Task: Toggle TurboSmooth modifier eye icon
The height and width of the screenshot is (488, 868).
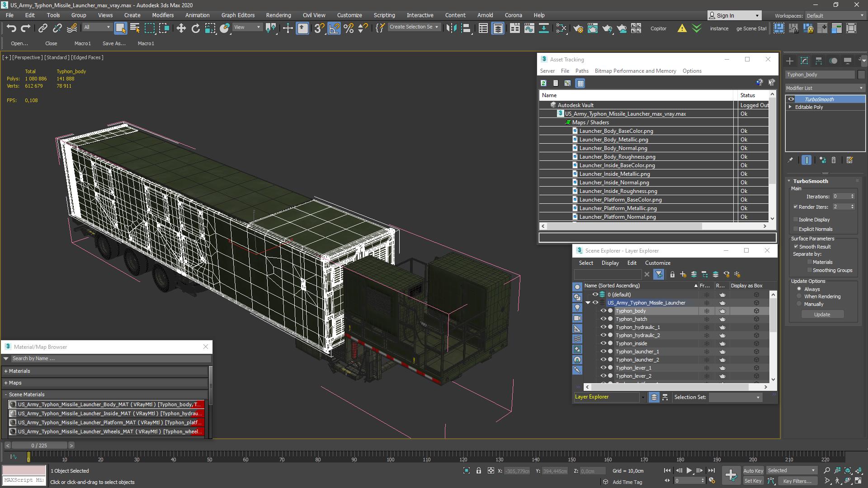Action: coord(791,99)
